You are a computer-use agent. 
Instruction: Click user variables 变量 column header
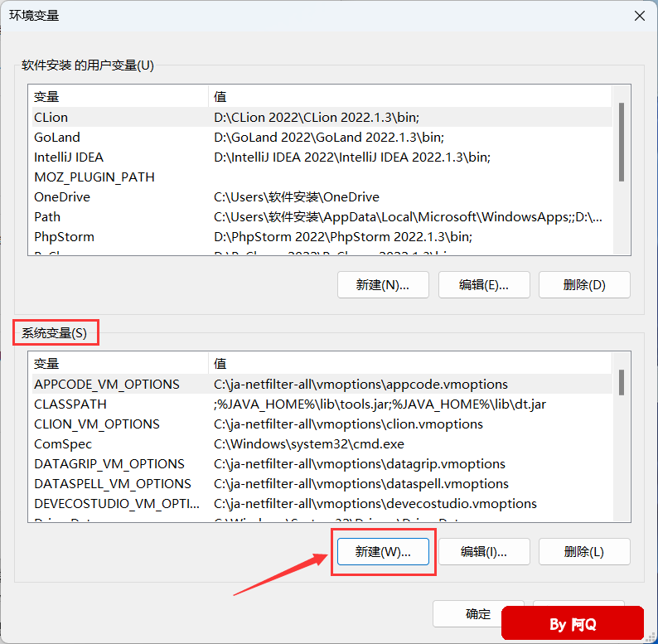coord(119,96)
